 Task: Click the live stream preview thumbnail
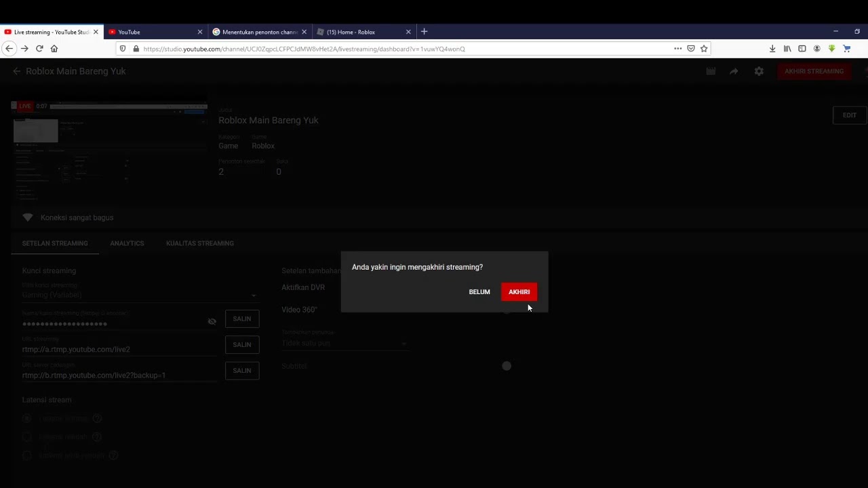[x=109, y=152]
